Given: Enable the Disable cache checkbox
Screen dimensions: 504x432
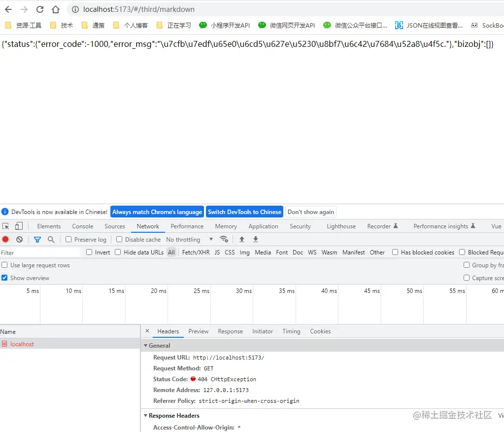Looking at the screenshot, I should [119, 239].
